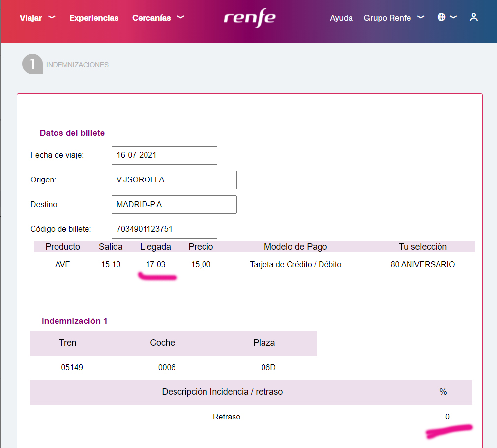Click the Datos del billete heading
Image resolution: width=497 pixels, height=448 pixels.
coord(72,133)
